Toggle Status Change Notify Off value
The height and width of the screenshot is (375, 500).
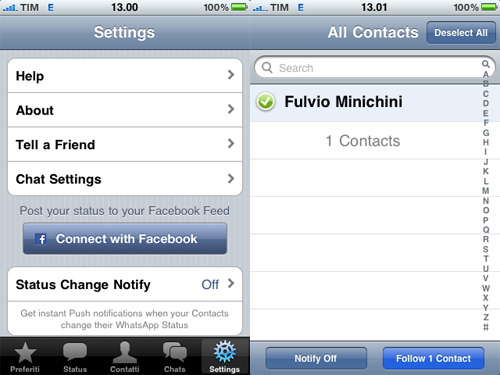[x=210, y=284]
